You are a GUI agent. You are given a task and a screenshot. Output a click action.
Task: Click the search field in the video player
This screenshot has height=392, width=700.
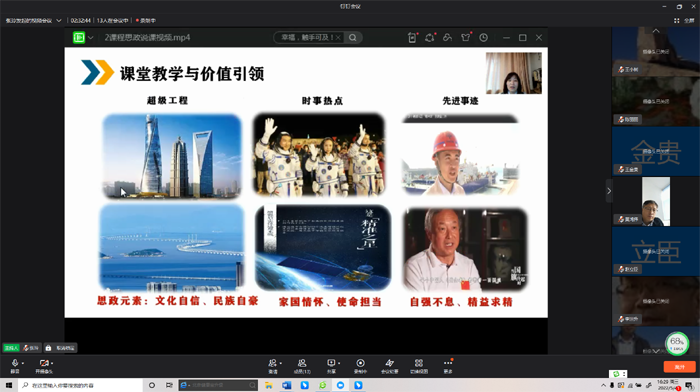(x=308, y=38)
